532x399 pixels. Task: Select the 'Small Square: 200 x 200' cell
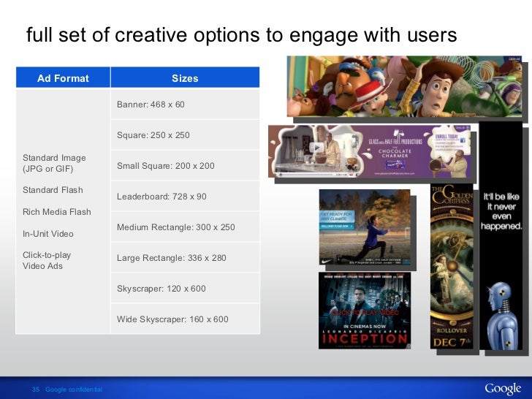click(185, 165)
